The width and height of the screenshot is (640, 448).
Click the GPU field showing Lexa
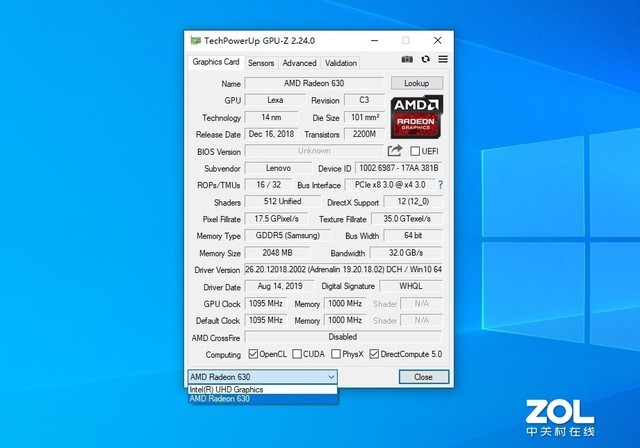(x=275, y=100)
